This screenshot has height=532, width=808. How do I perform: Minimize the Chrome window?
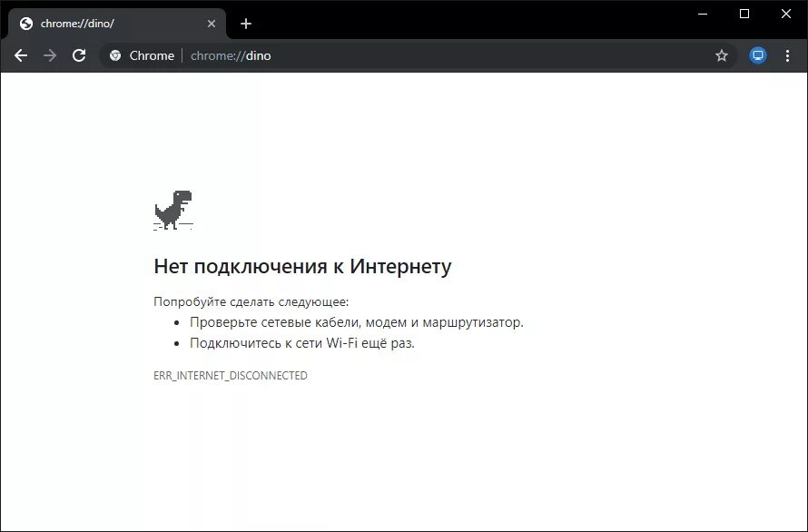tap(702, 14)
